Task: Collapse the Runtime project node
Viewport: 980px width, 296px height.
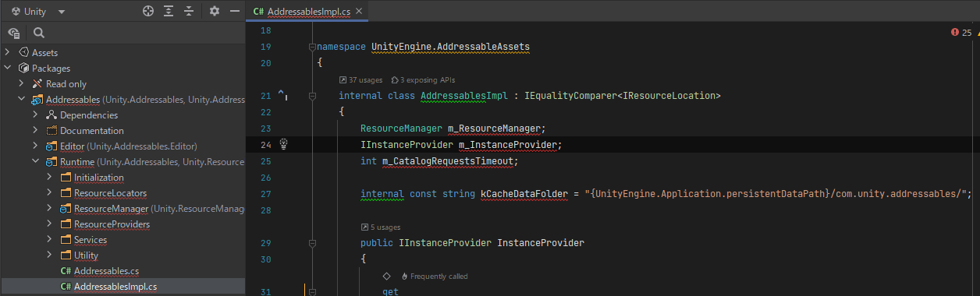Action: [36, 162]
